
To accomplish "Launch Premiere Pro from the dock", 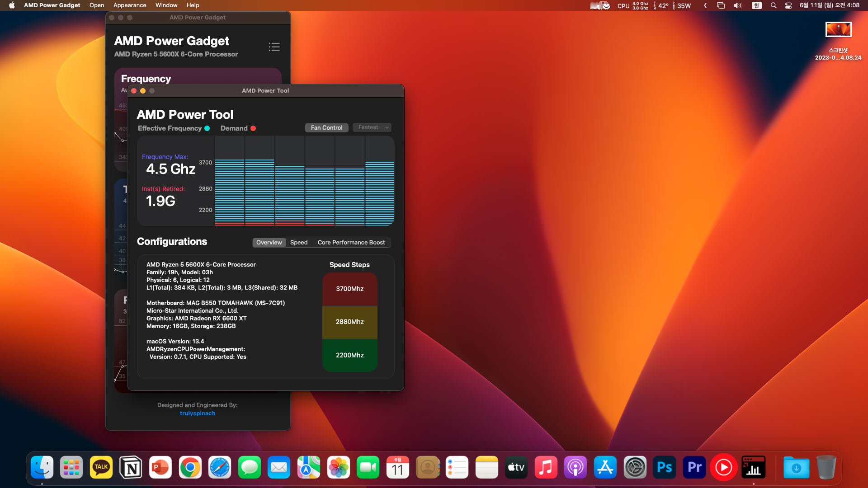I will coord(694,467).
